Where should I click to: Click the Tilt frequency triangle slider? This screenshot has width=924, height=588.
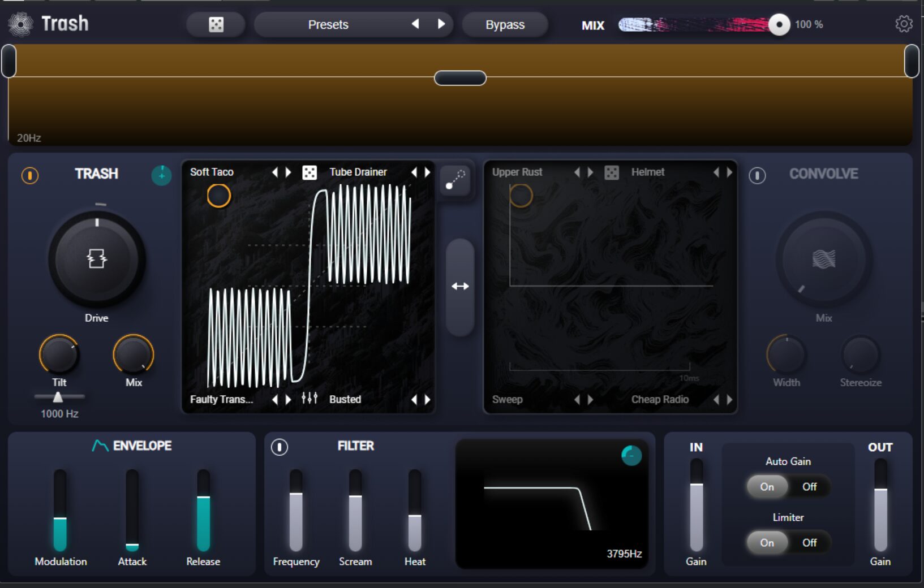click(58, 397)
